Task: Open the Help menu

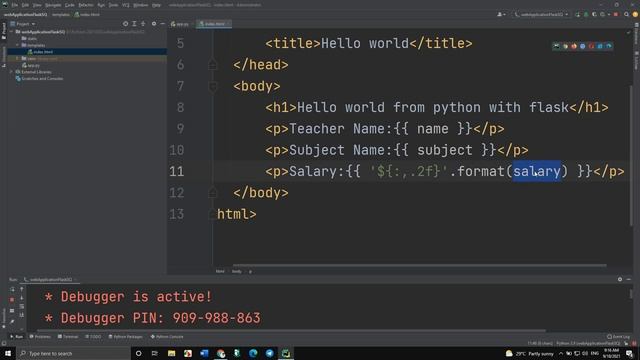Action: pyautogui.click(x=156, y=5)
